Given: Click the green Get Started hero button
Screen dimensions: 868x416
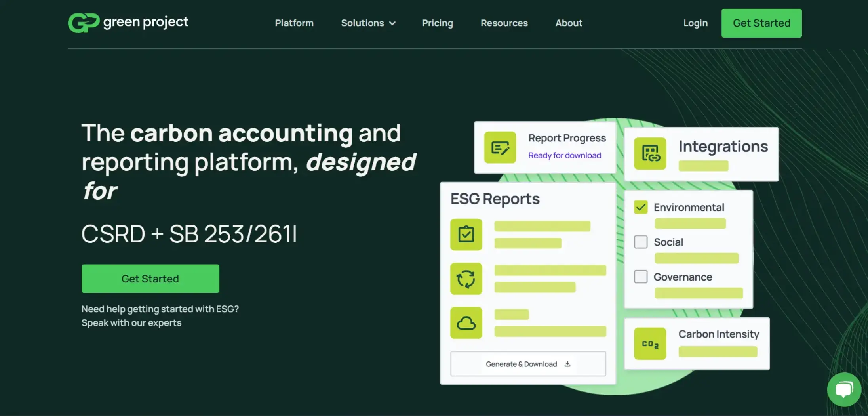Looking at the screenshot, I should pos(150,279).
